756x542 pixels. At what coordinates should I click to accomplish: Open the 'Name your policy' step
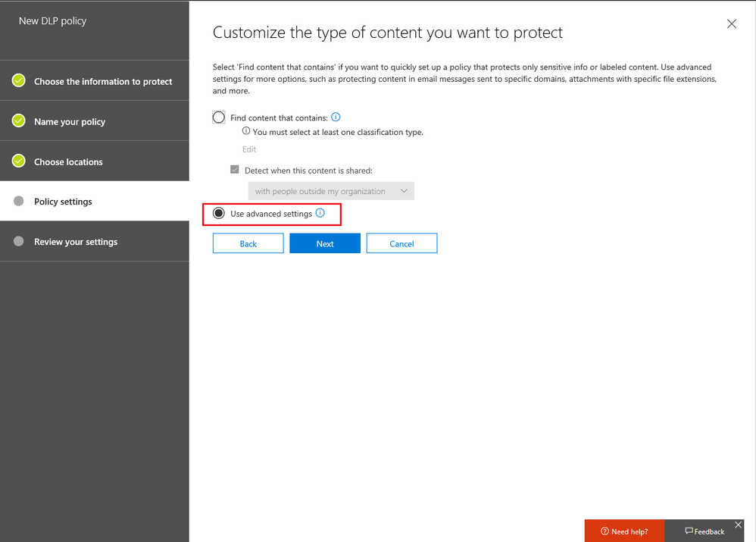70,121
